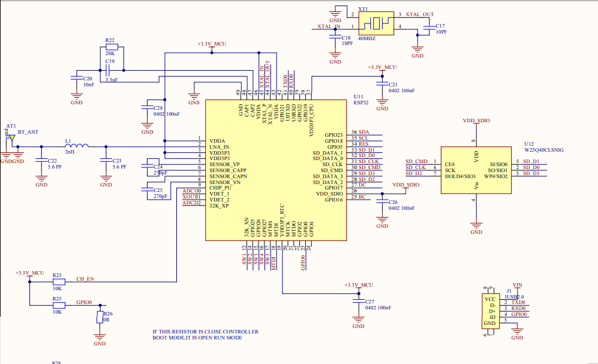The height and width of the screenshot is (364, 598).
Task: Select the ADC1 net label
Action: (x=189, y=191)
